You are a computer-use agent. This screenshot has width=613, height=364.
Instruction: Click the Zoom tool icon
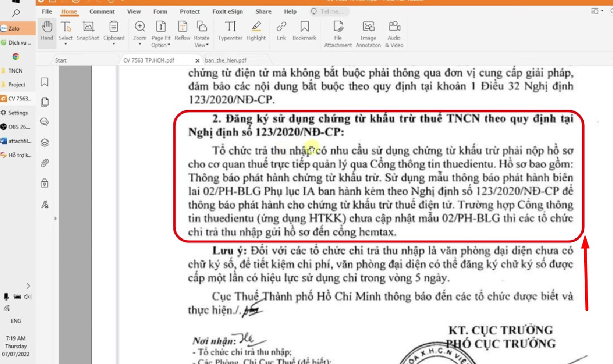140,27
